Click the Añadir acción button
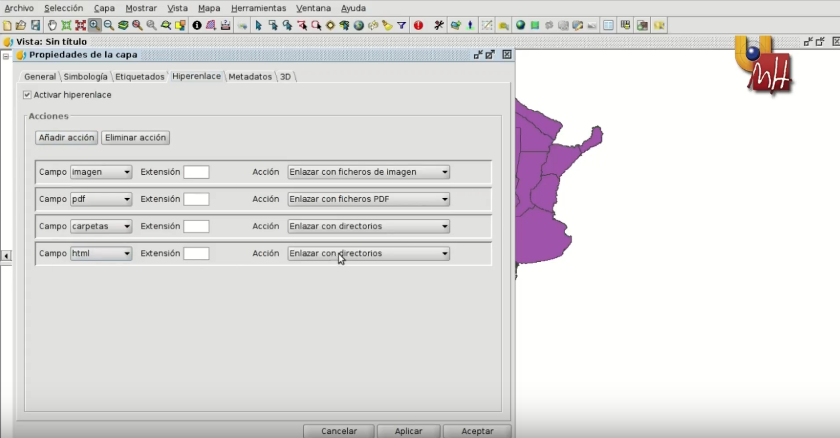 [x=66, y=138]
